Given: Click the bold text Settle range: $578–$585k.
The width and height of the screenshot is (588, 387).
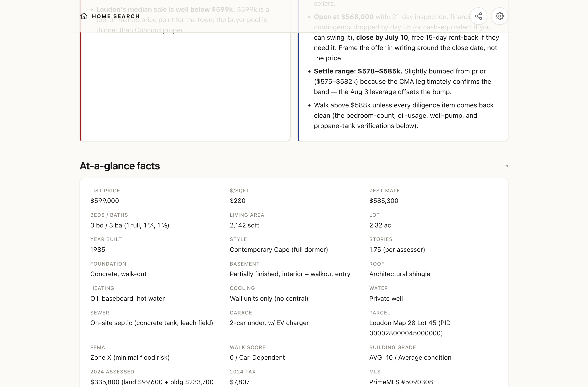Looking at the screenshot, I should click(x=358, y=71).
